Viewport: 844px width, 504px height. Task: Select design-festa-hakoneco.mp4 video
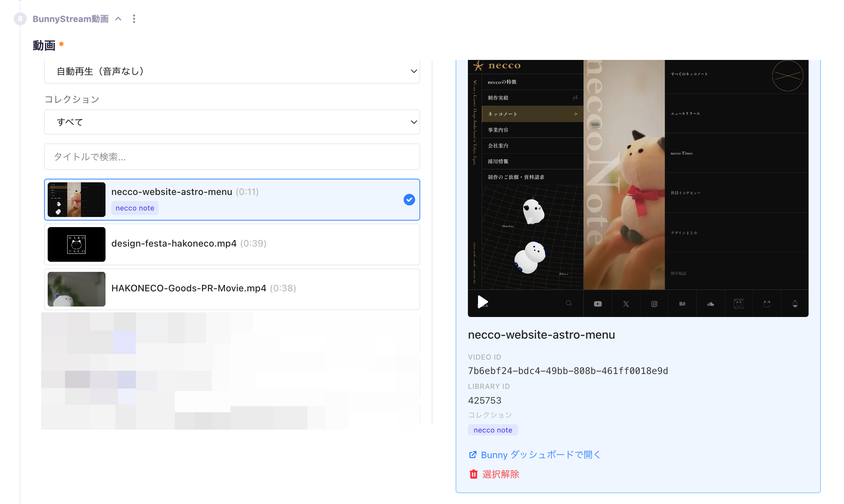click(x=232, y=244)
